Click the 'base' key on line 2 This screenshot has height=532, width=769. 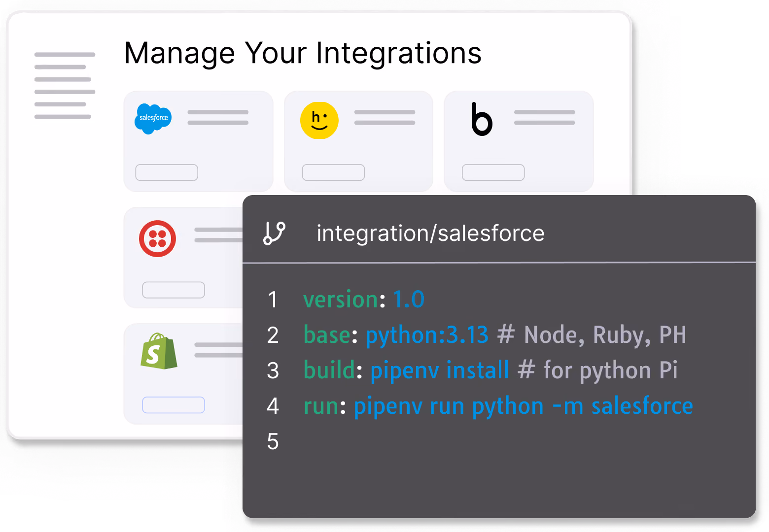coord(327,335)
